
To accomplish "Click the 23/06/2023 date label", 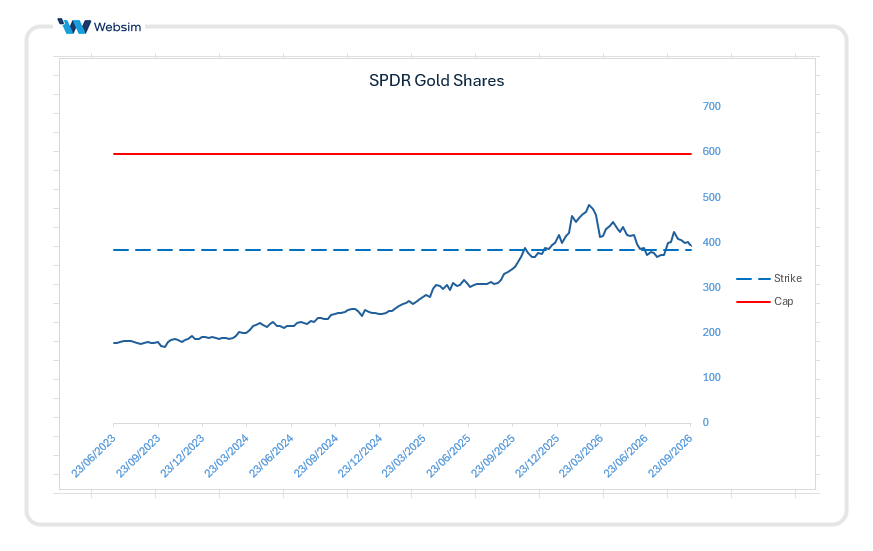I will point(94,456).
